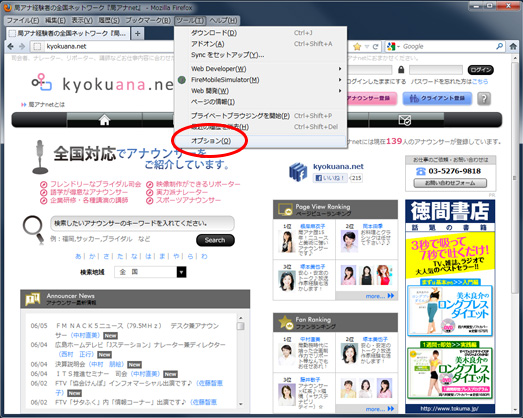Select オプション in the Tools menu
The height and width of the screenshot is (418, 523).
point(260,141)
